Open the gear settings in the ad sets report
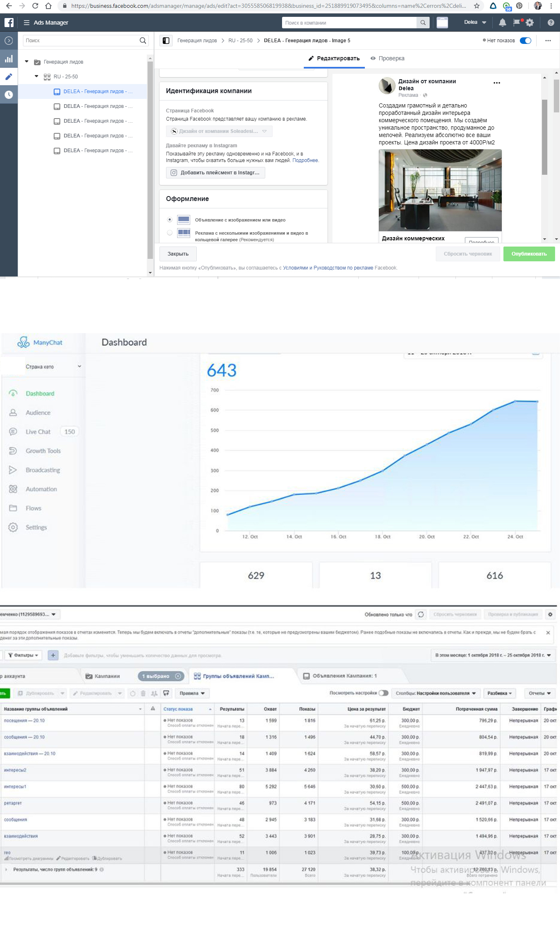This screenshot has height=946, width=560. [x=550, y=614]
